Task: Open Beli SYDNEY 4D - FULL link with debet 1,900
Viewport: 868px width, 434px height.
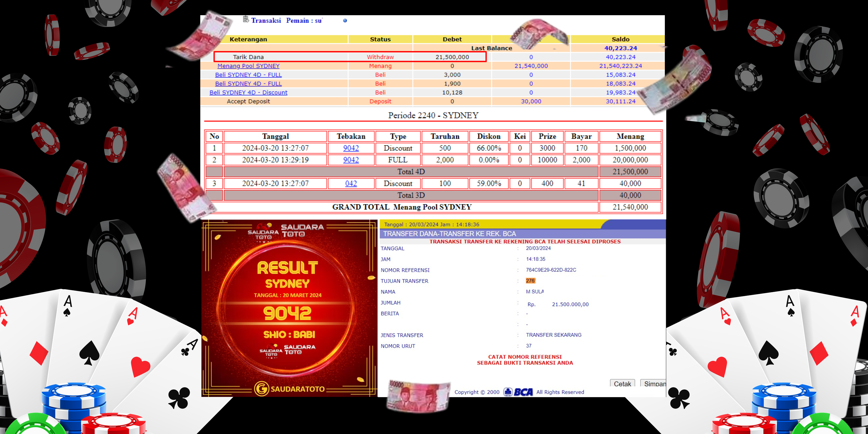Action: point(248,83)
